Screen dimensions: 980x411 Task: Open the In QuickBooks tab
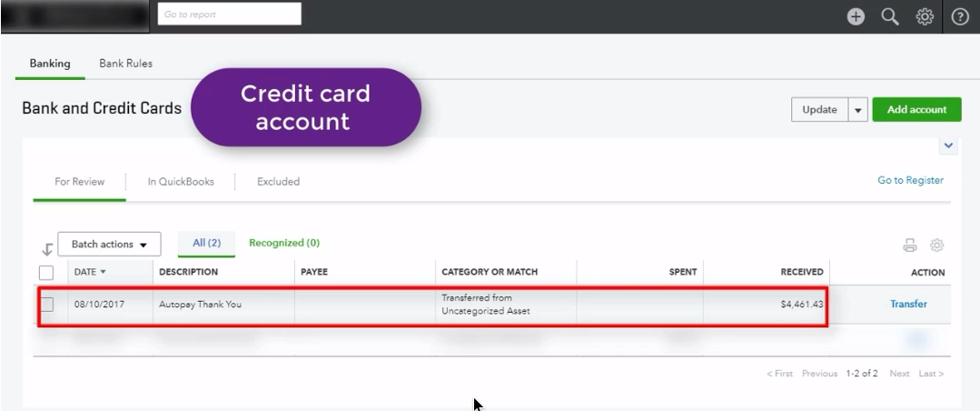(x=181, y=182)
